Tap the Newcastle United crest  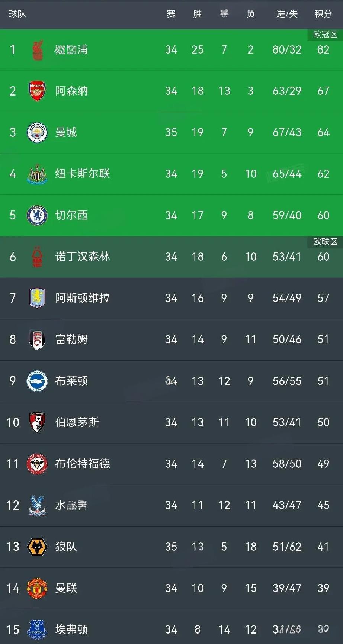pos(37,174)
